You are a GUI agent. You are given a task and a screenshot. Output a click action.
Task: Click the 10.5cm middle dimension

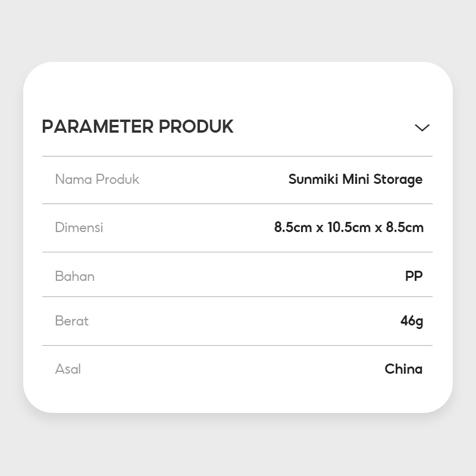click(349, 227)
